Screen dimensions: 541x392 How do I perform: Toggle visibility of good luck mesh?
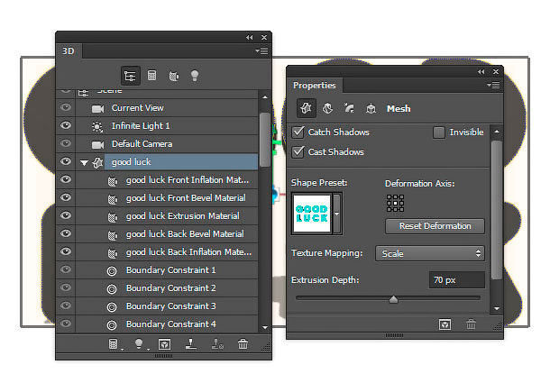[x=66, y=161]
